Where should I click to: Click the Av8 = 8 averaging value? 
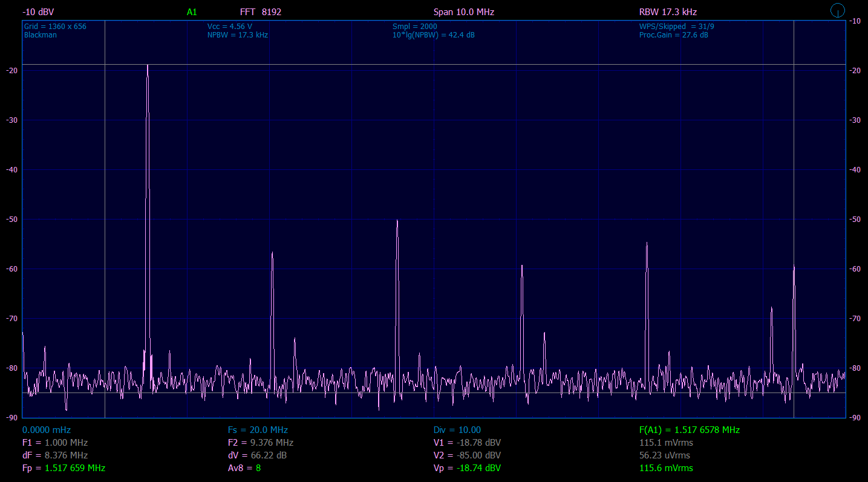click(x=244, y=468)
